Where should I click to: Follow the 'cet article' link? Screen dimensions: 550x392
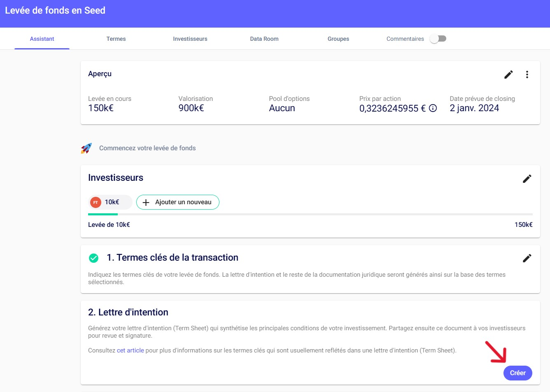pyautogui.click(x=131, y=350)
